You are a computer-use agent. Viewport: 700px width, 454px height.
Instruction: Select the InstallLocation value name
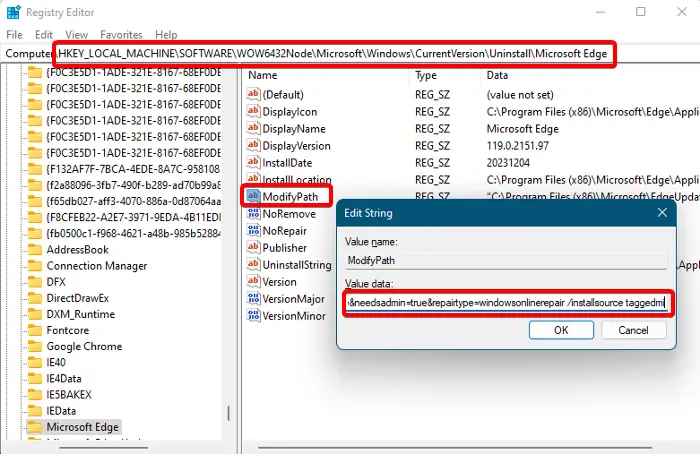point(296,179)
